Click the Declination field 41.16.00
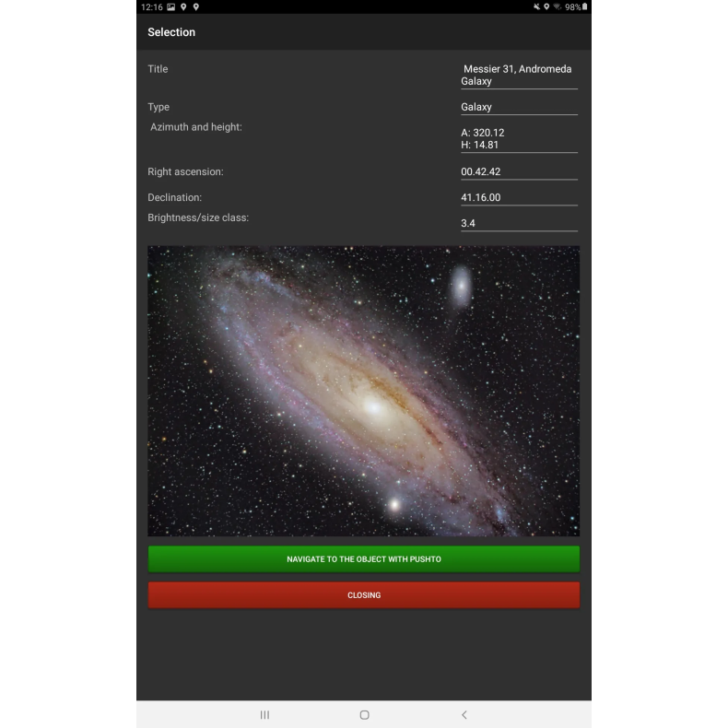Viewport: 728px width, 728px height. pyautogui.click(x=519, y=197)
